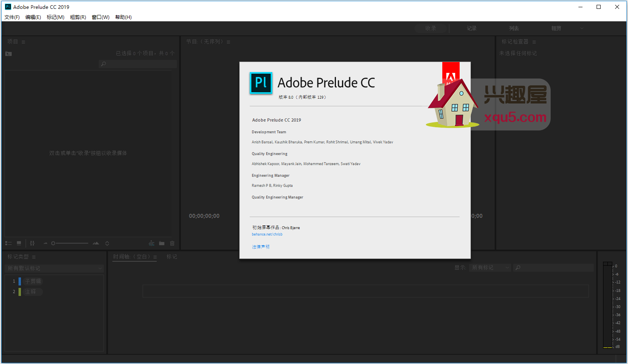The height and width of the screenshot is (364, 628).
Task: Open the 法律声明 legal notices link
Action: tap(261, 247)
